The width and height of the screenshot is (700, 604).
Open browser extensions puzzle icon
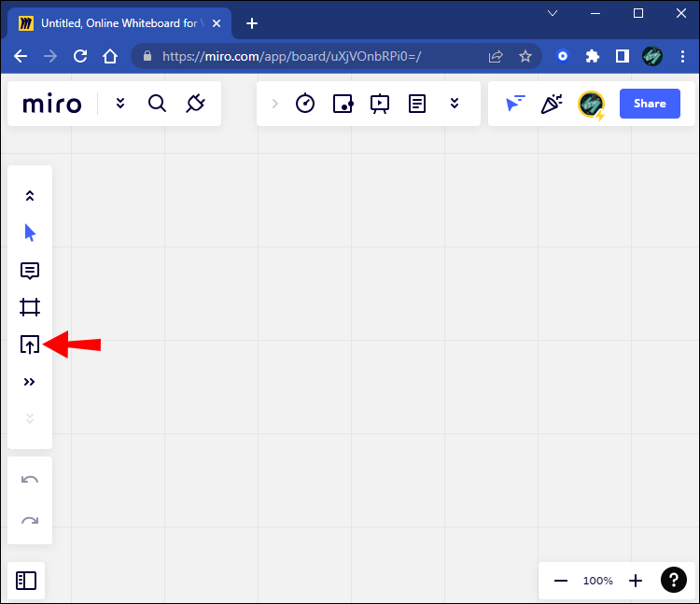click(593, 56)
